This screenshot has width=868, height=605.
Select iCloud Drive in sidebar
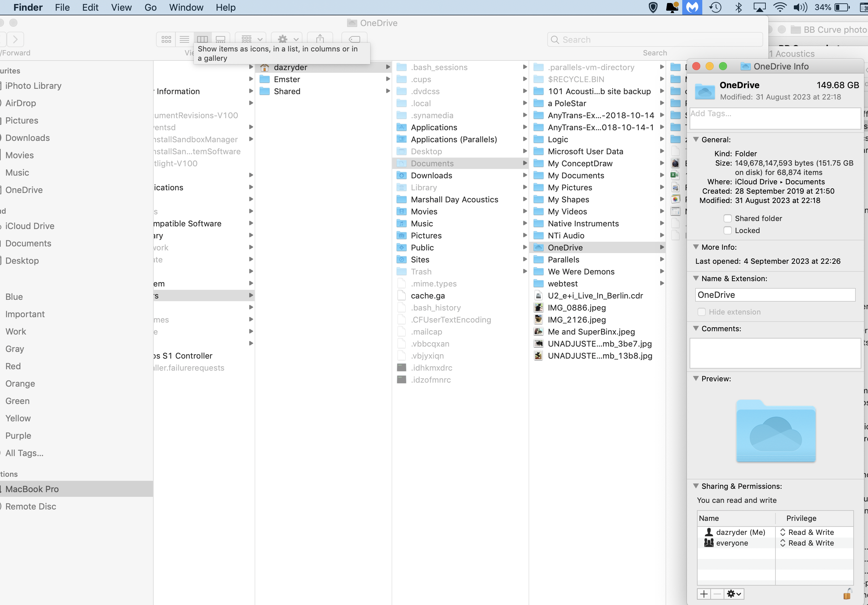[x=30, y=226]
